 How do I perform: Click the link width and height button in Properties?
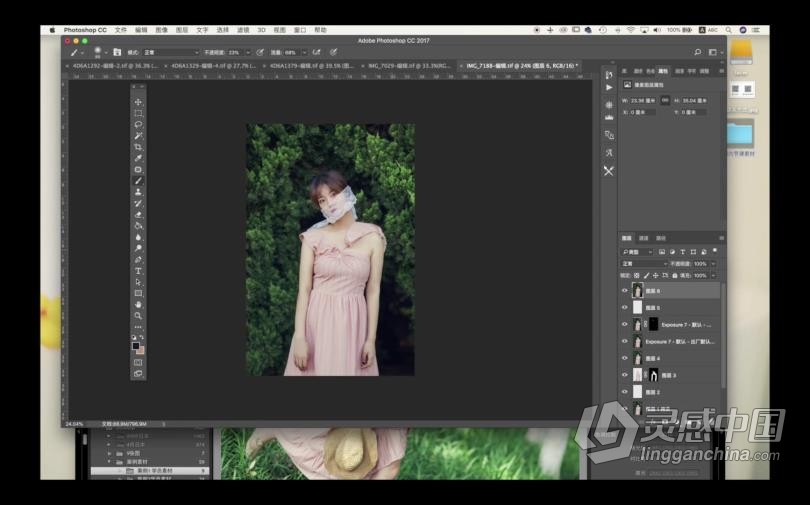[x=665, y=100]
